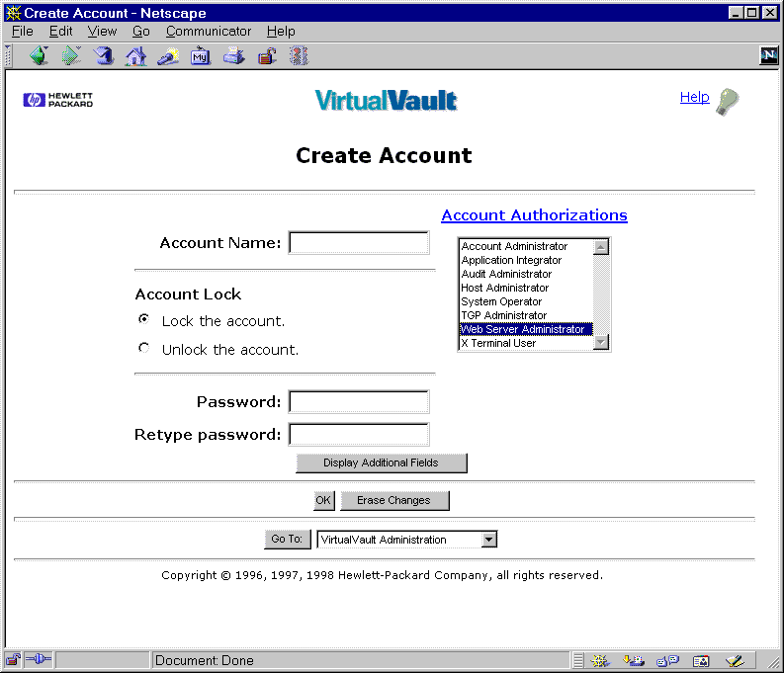
Task: Select Host Administrator in the list
Action: click(x=526, y=288)
